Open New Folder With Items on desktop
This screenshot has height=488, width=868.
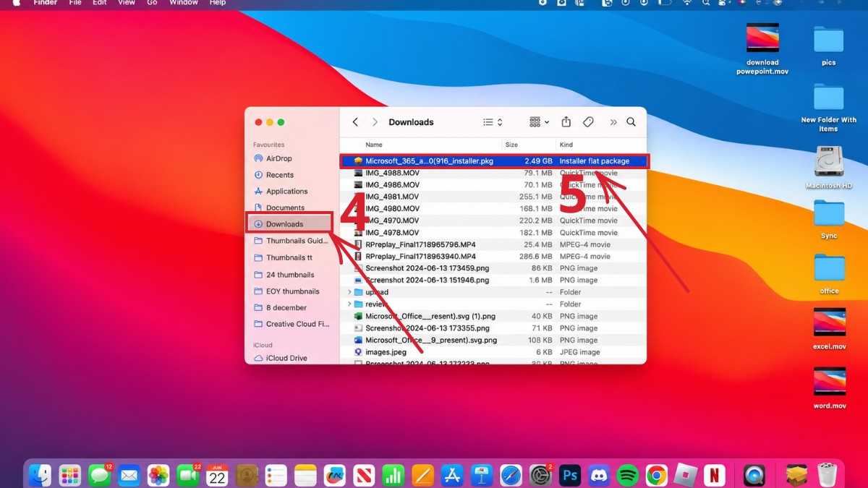(x=829, y=107)
